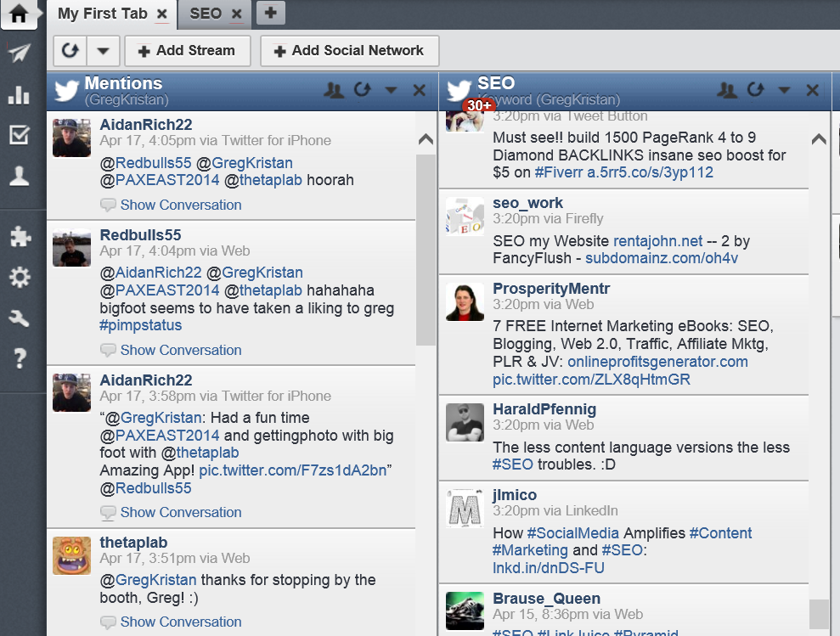This screenshot has height=636, width=840.
Task: Open Brause_Queen username
Action: (546, 598)
